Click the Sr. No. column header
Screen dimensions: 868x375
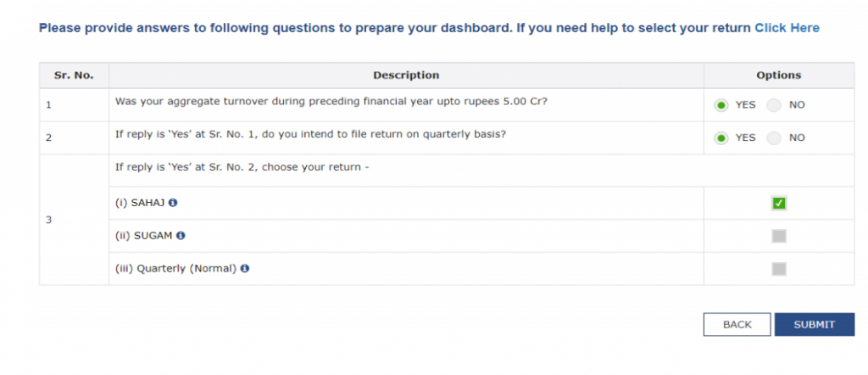(x=74, y=76)
